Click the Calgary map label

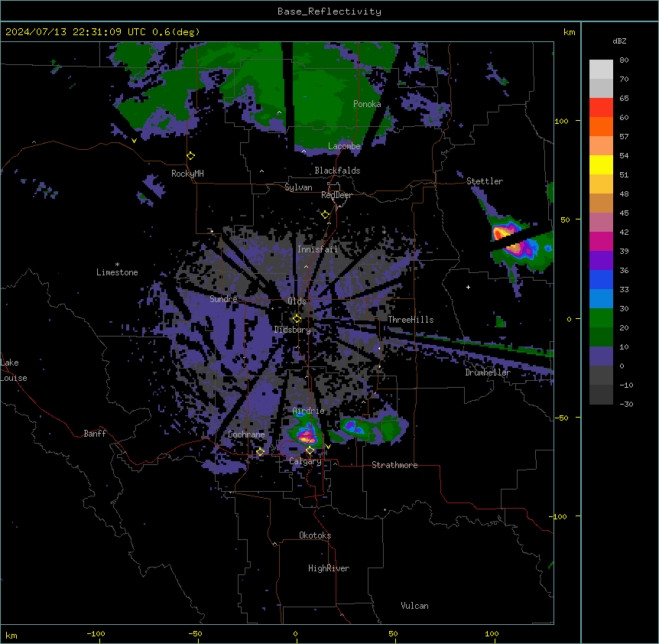305,461
